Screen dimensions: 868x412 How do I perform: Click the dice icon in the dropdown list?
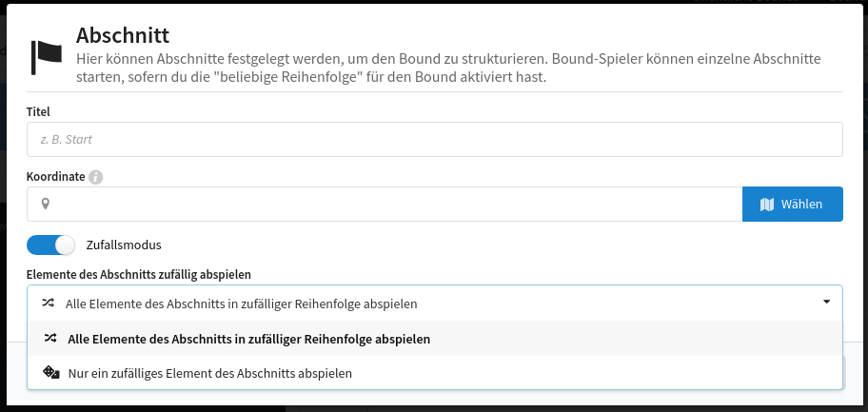point(51,372)
